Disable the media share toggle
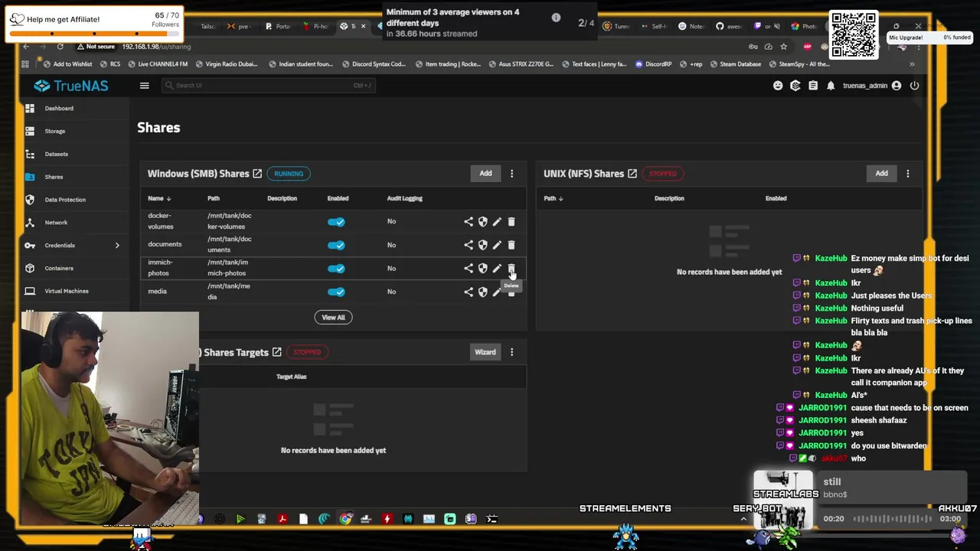The width and height of the screenshot is (980, 551). (336, 292)
